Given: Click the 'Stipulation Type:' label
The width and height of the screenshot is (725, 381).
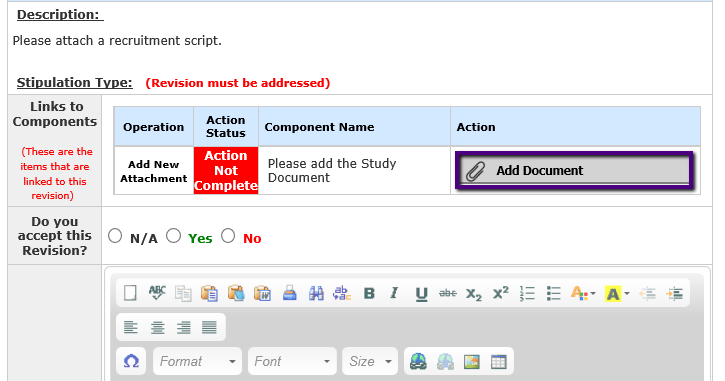Looking at the screenshot, I should pos(74,82).
